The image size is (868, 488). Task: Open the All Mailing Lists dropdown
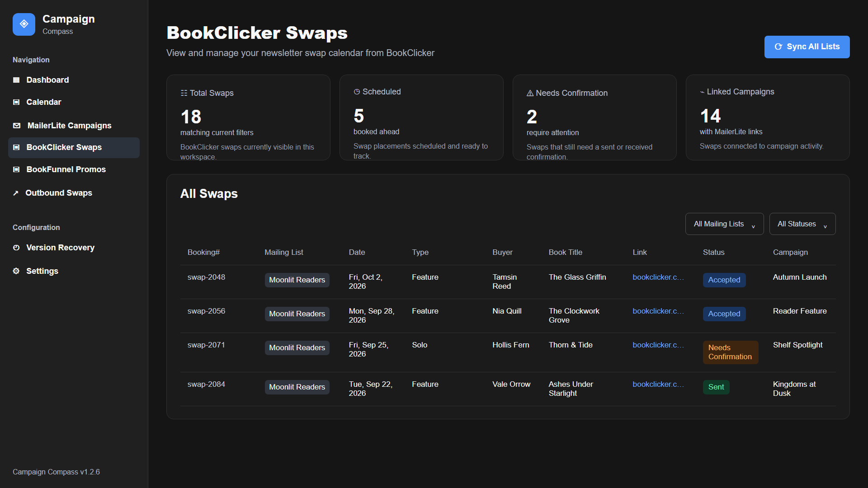[x=724, y=224]
